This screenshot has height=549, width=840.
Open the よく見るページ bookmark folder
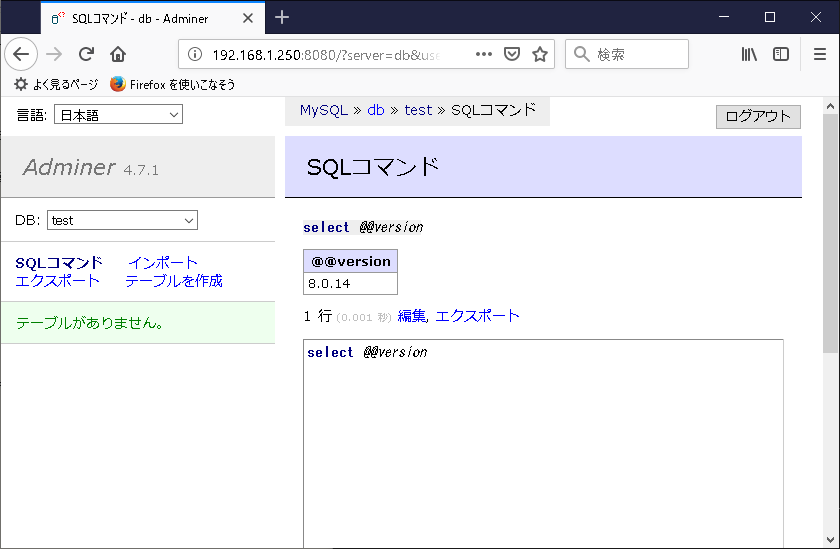point(56,84)
